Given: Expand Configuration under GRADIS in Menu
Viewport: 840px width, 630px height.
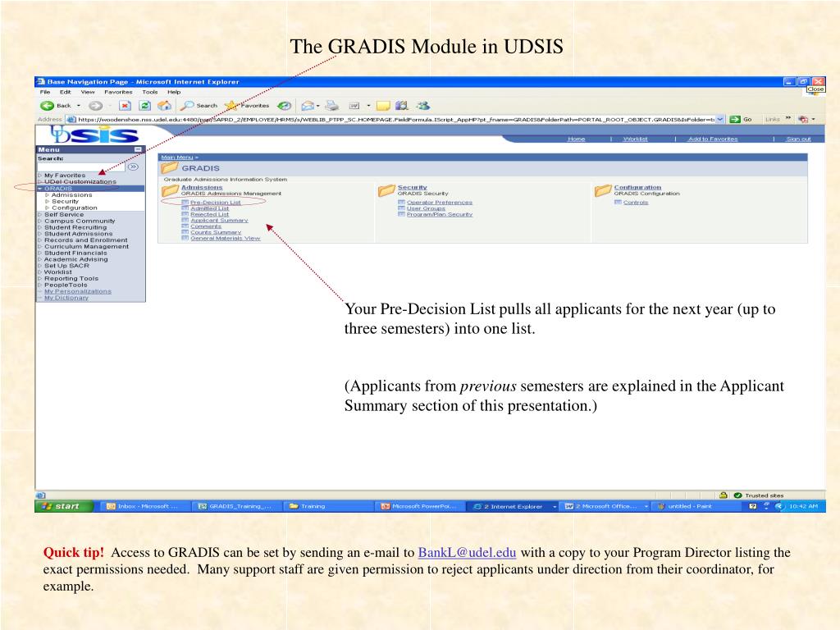Looking at the screenshot, I should (47, 208).
